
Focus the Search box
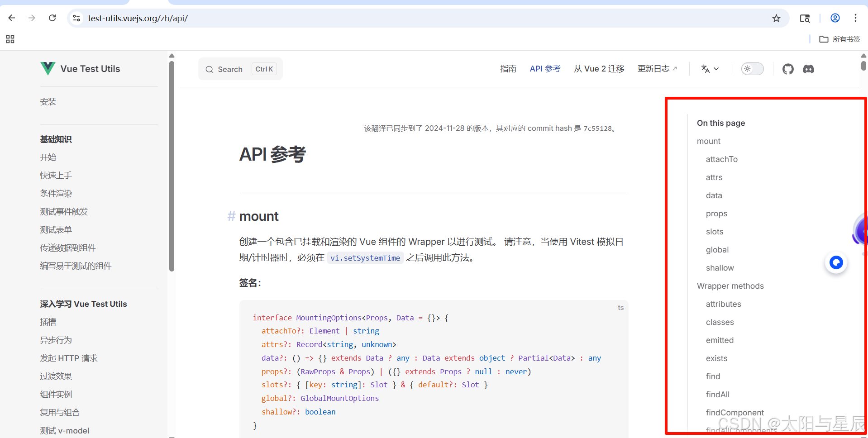click(x=240, y=69)
